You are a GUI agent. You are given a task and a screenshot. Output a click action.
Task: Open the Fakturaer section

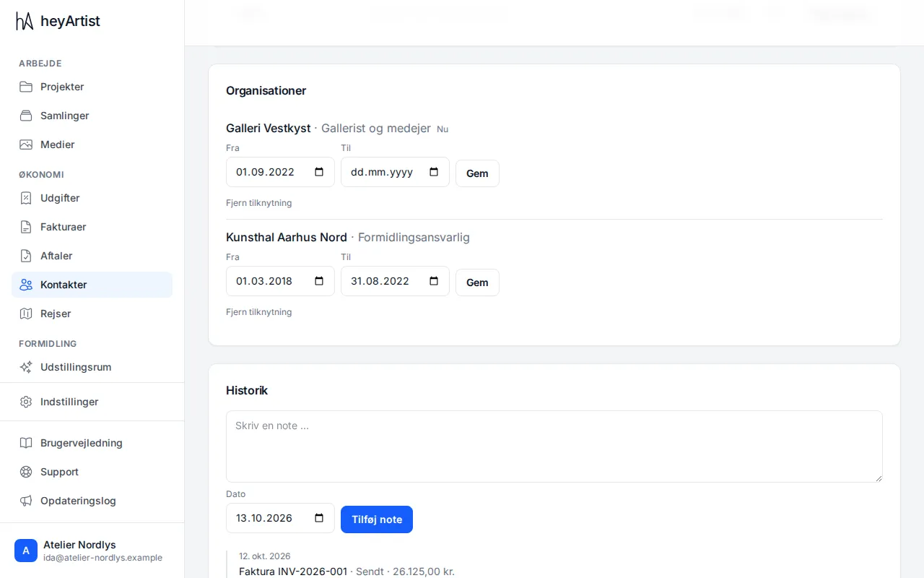92,227
